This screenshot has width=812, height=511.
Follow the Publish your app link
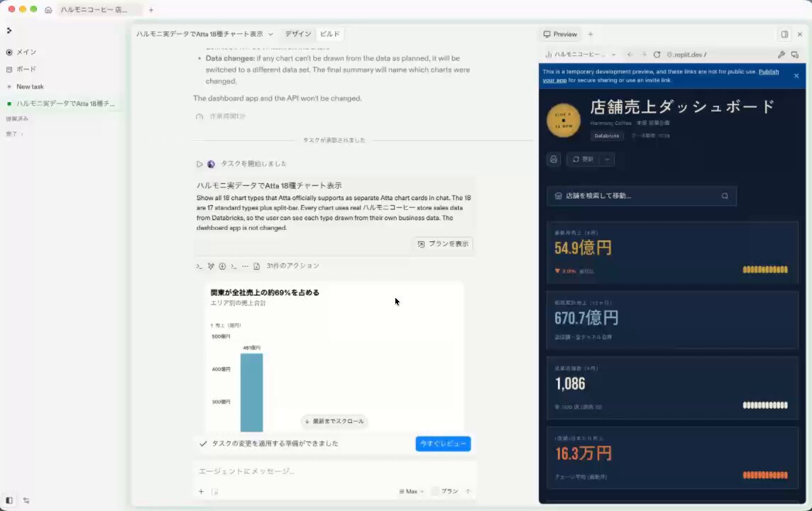click(769, 72)
